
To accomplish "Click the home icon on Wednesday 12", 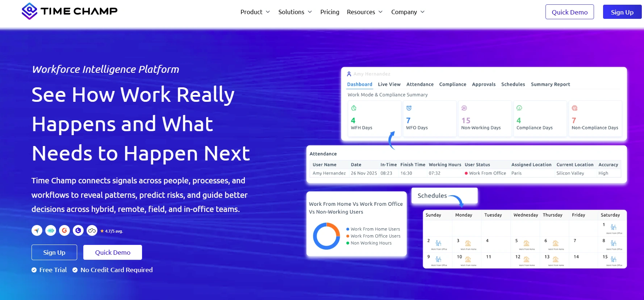I will pyautogui.click(x=527, y=259).
